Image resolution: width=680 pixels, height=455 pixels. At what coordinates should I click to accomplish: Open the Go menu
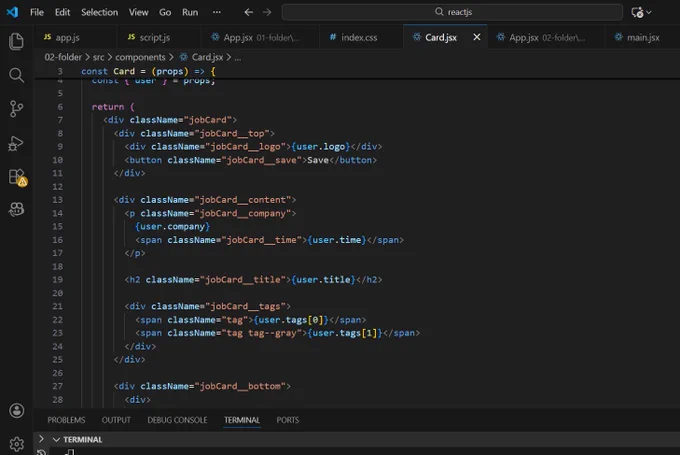[165, 12]
